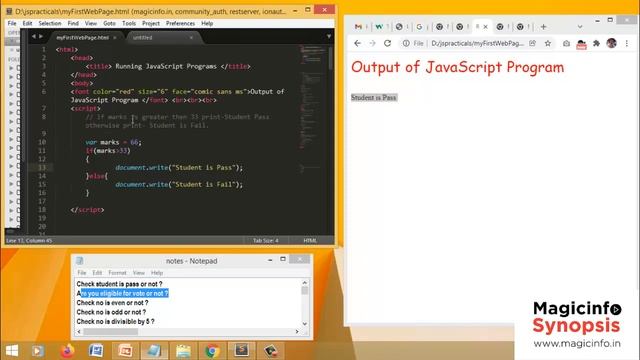Viewport: 640px width, 360px height.
Task: Switch to the Google tab in Chrome
Action: coord(419,27)
